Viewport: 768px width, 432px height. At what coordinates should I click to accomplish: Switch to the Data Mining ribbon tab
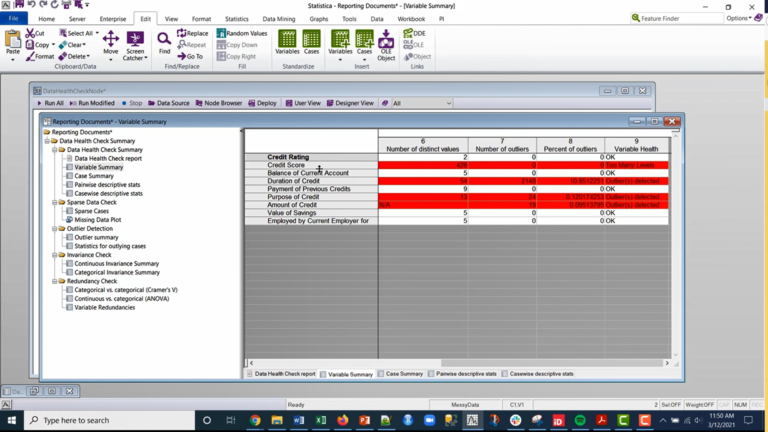[x=279, y=19]
